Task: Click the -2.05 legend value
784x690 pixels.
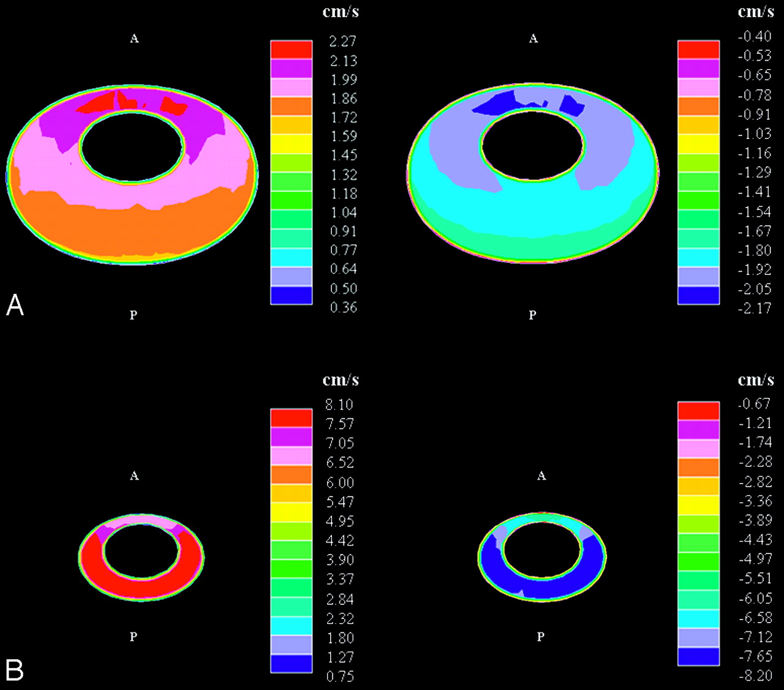Action: click(x=755, y=288)
